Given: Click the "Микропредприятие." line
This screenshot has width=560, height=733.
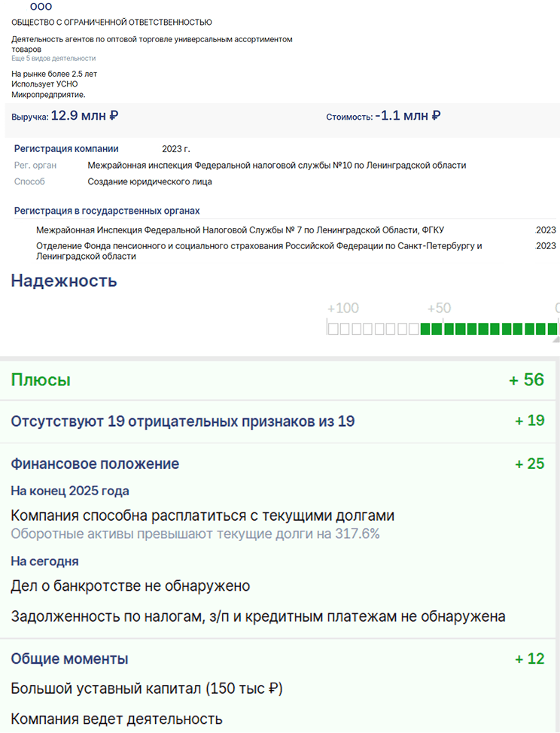Looking at the screenshot, I should pyautogui.click(x=48, y=94).
